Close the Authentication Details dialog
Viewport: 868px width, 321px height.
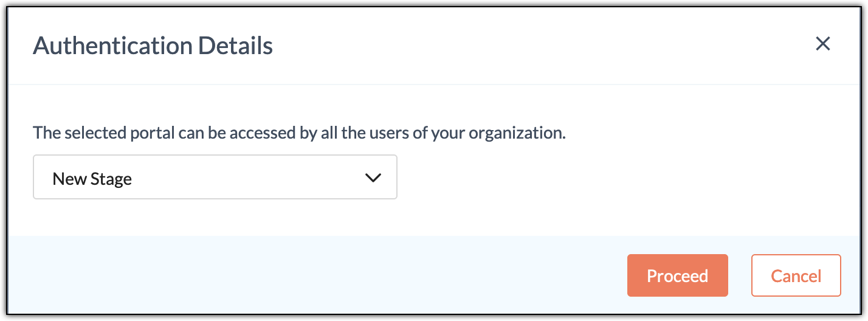[x=822, y=44]
